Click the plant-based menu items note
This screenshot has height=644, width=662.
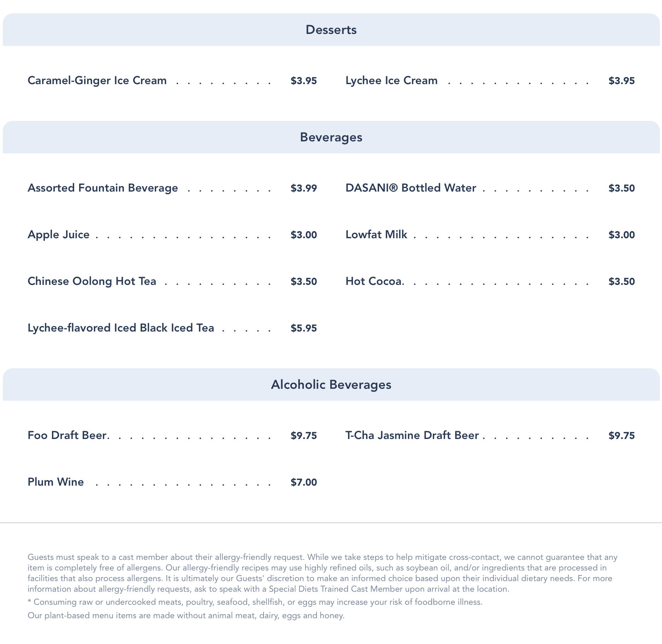(x=186, y=616)
